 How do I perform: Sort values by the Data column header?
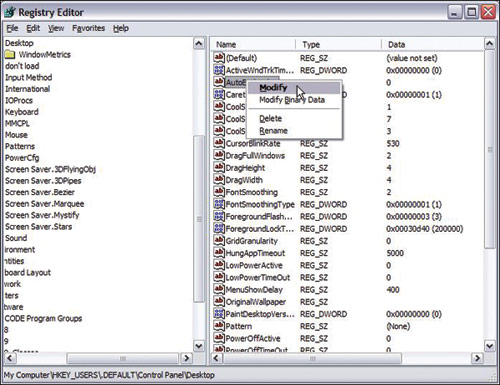[x=433, y=44]
